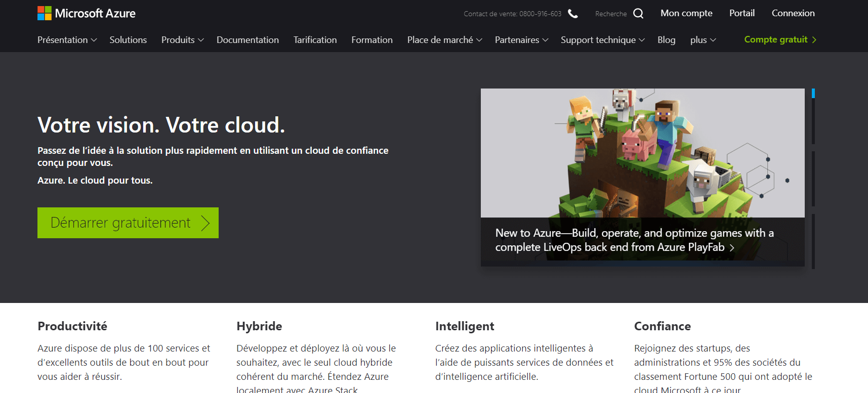
Task: Click the Hybride heading
Action: click(259, 326)
